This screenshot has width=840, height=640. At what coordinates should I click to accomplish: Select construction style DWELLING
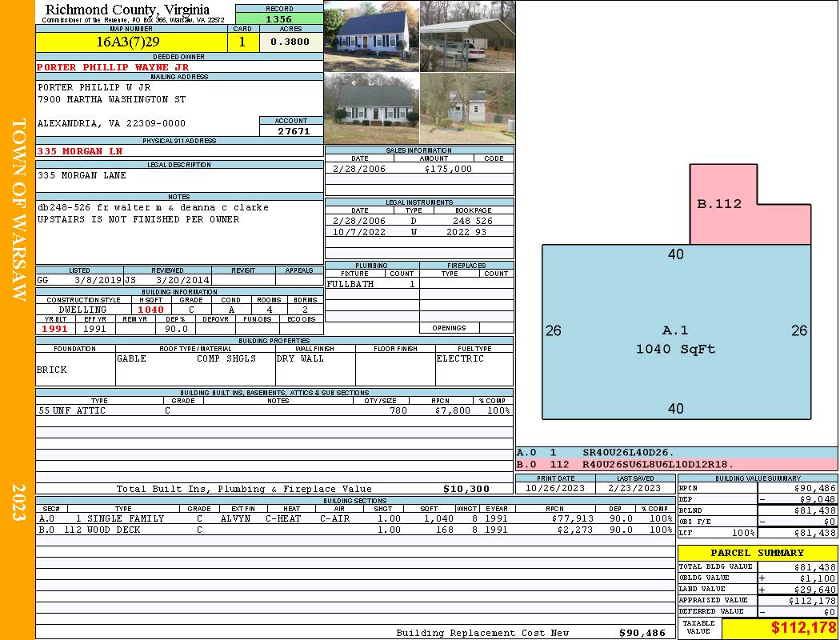82,310
